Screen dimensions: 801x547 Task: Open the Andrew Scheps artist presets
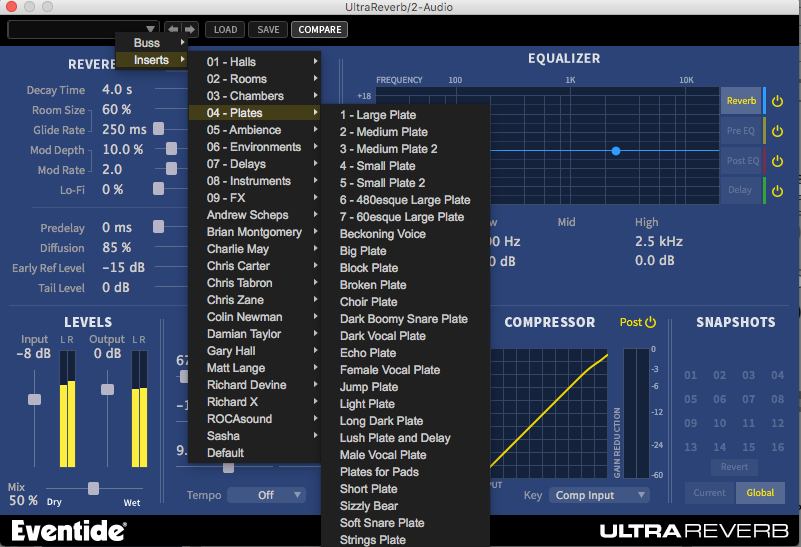coord(254,215)
